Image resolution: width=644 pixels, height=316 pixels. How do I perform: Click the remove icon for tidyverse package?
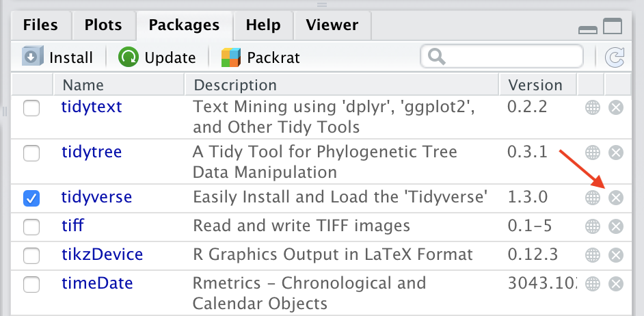coord(615,198)
